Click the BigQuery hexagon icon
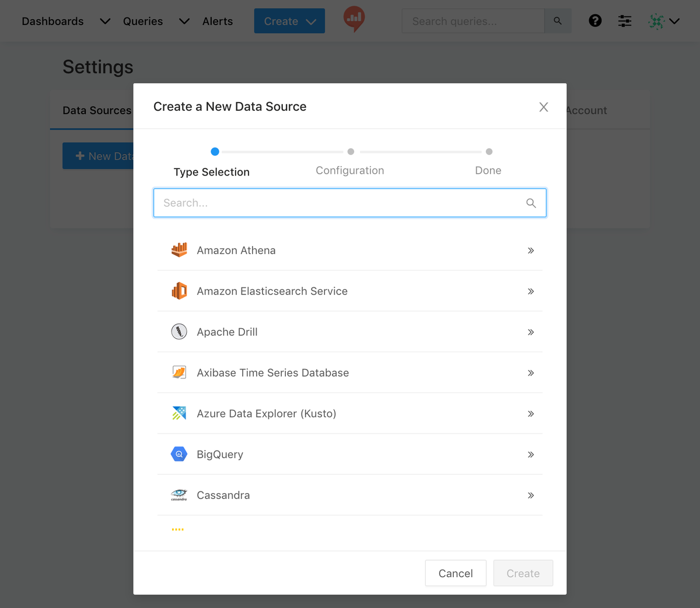The width and height of the screenshot is (700, 608). tap(179, 454)
